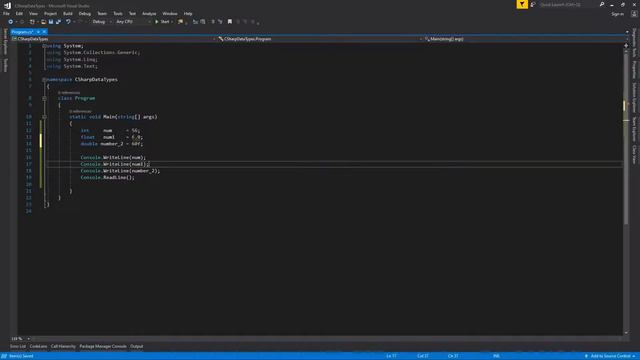The height and width of the screenshot is (360, 640).
Task: Collapse the class Program block
Action: [44, 98]
